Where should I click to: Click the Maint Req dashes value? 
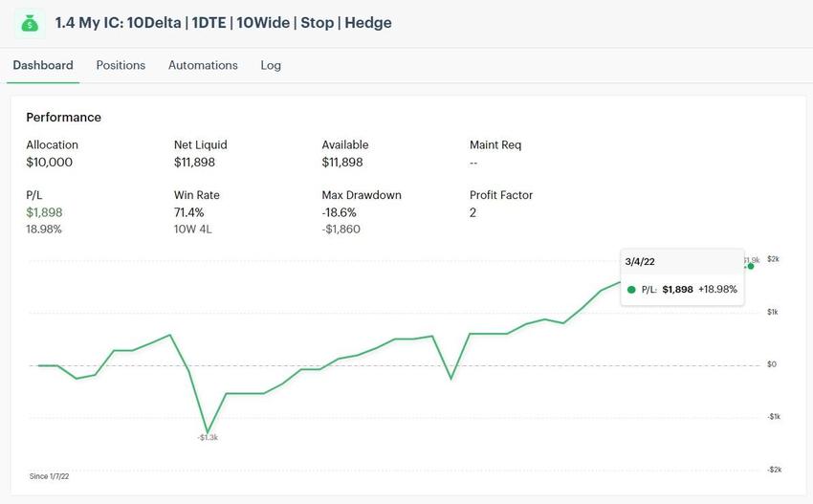pyautogui.click(x=473, y=163)
